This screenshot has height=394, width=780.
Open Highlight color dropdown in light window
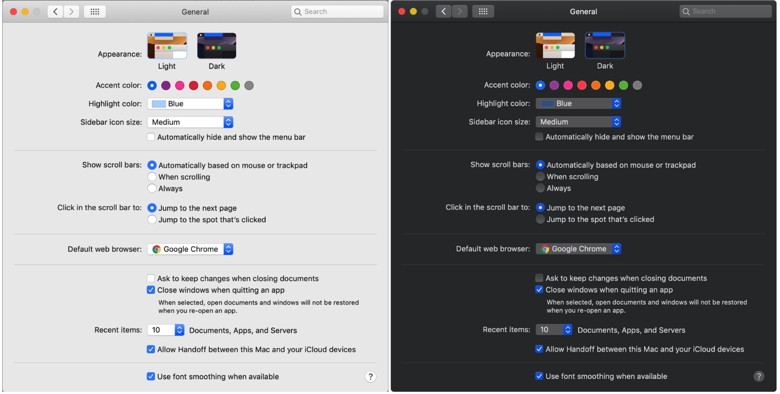tap(190, 103)
